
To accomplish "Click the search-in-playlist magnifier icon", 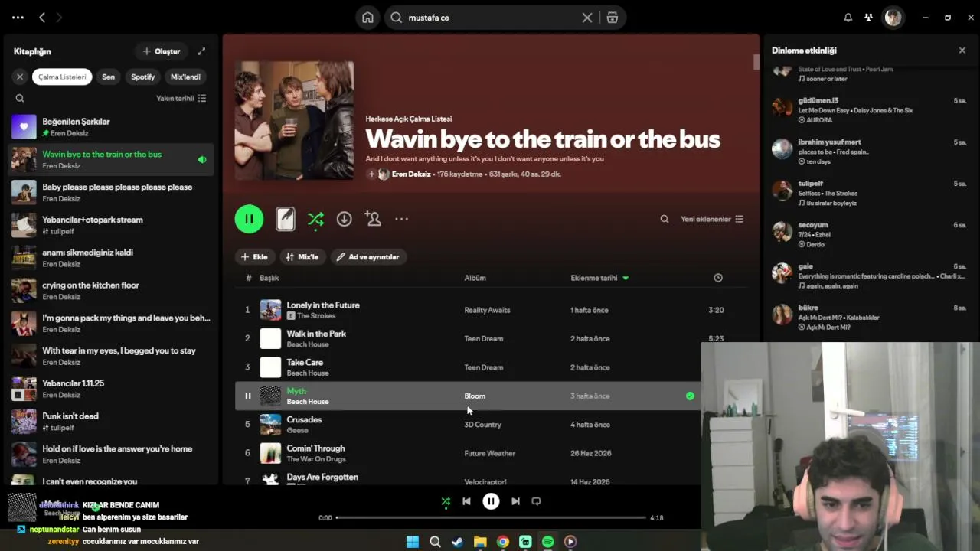I will click(665, 219).
